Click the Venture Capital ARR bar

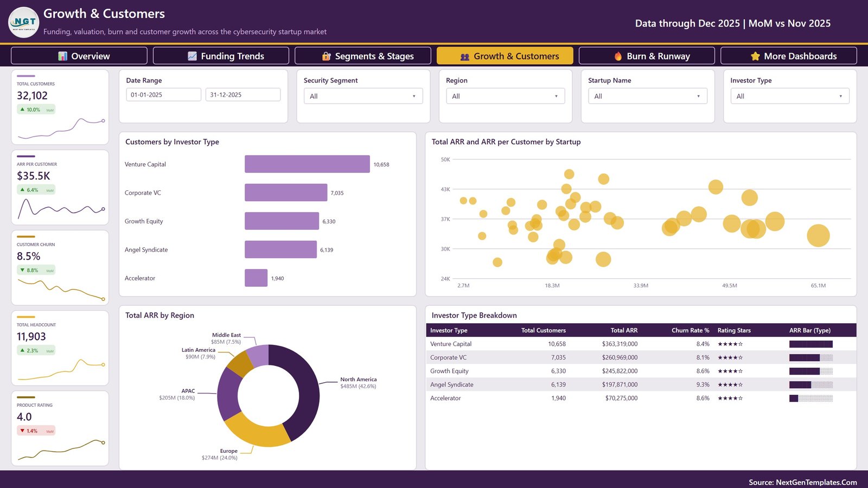pyautogui.click(x=810, y=344)
